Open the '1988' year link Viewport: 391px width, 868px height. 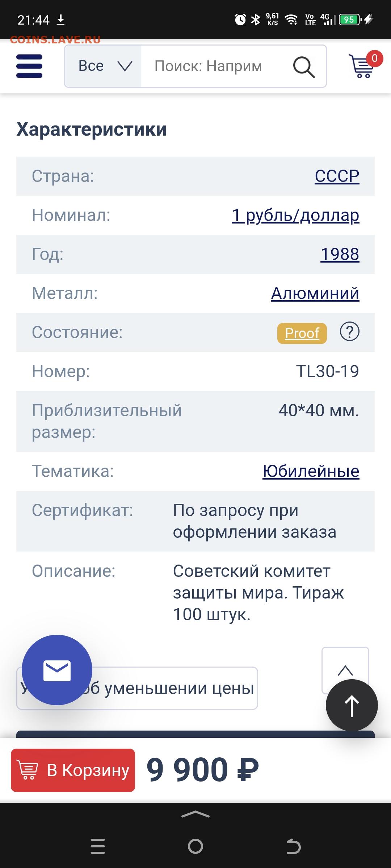(x=340, y=254)
